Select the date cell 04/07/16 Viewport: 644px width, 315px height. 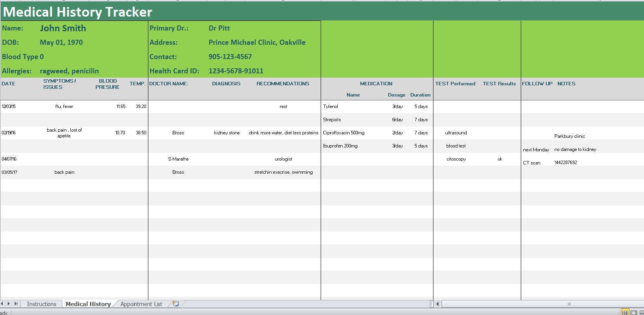(8, 159)
